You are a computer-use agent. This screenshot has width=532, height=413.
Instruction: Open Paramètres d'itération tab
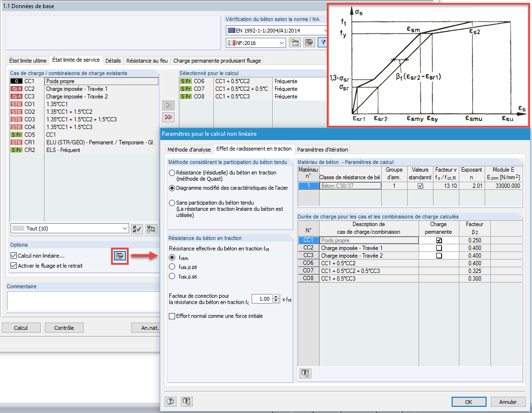322,150
